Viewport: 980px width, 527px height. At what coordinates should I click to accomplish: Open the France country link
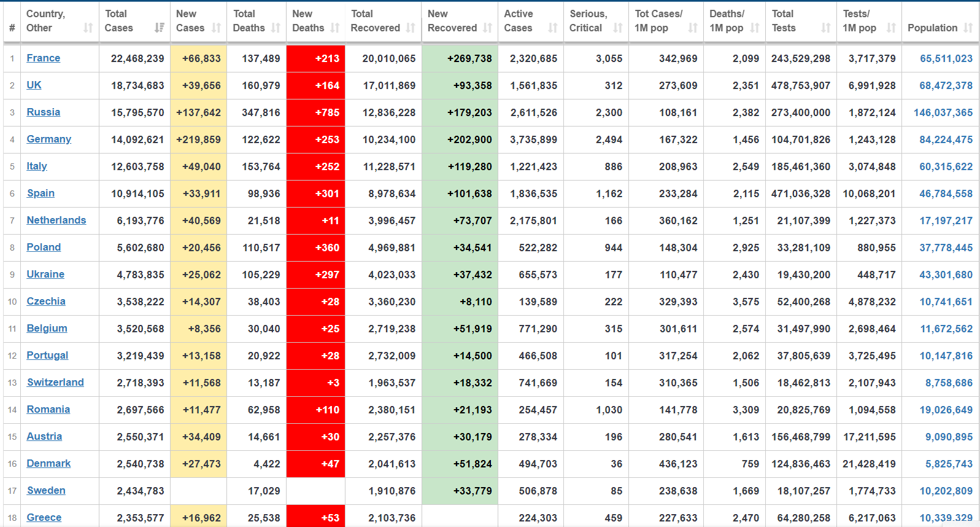(x=43, y=58)
